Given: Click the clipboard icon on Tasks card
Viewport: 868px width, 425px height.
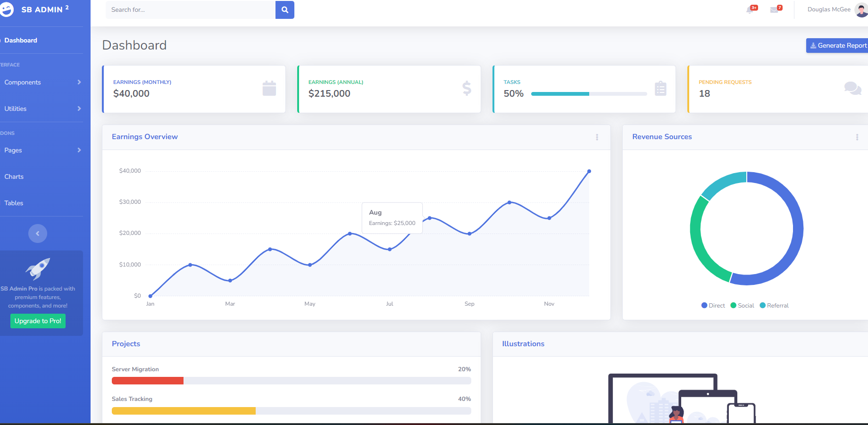Looking at the screenshot, I should click(x=661, y=88).
